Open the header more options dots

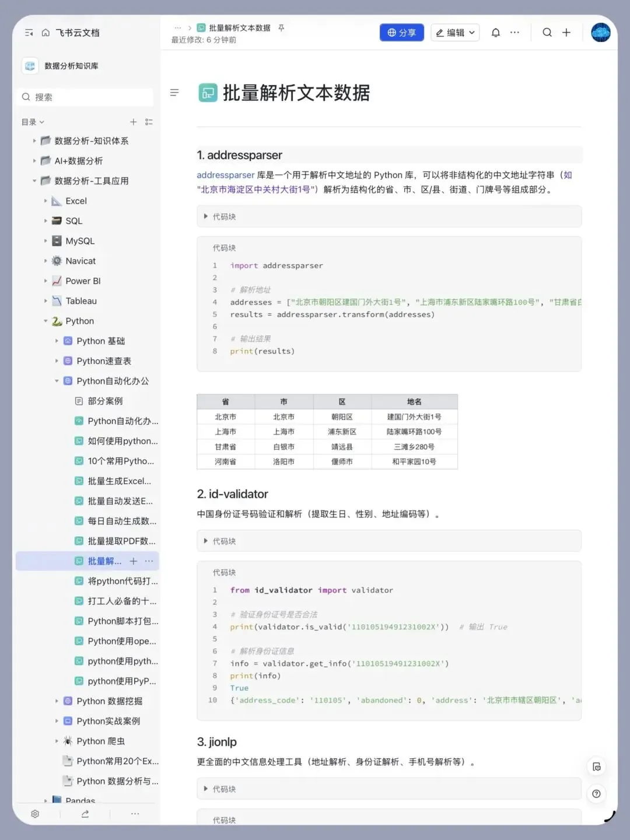click(x=514, y=33)
